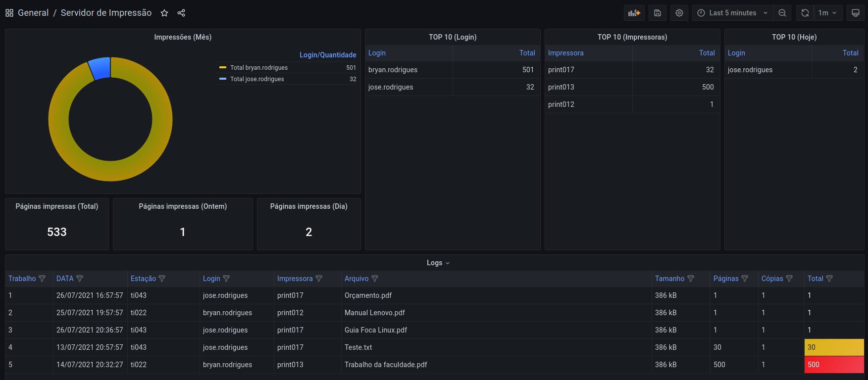
Task: Click the Add panel icon
Action: click(x=634, y=13)
